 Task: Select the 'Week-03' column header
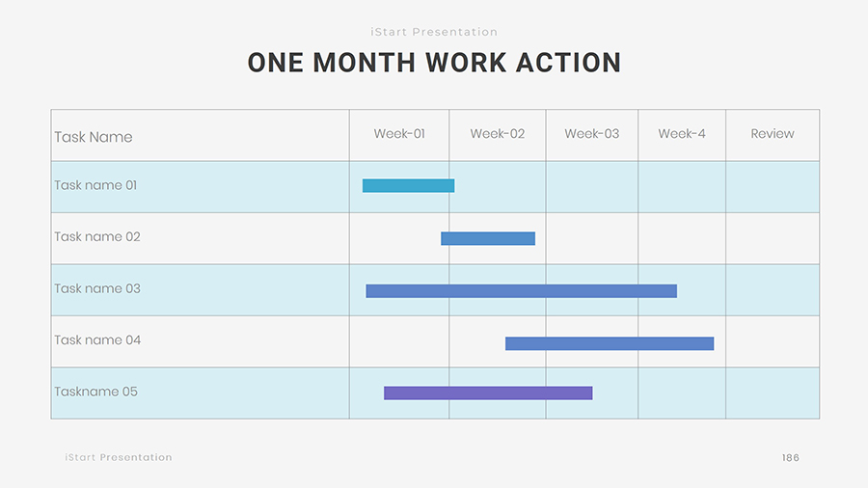coord(592,134)
